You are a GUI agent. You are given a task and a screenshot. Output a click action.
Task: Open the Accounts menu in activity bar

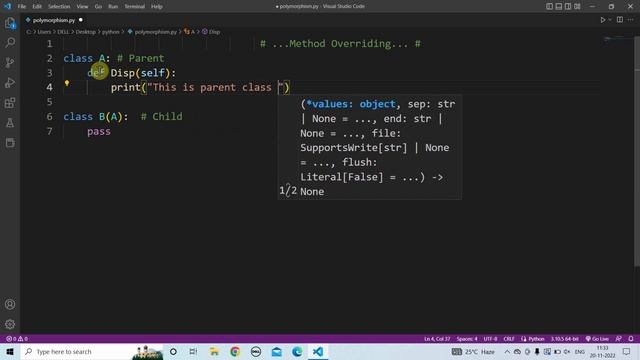10,304
